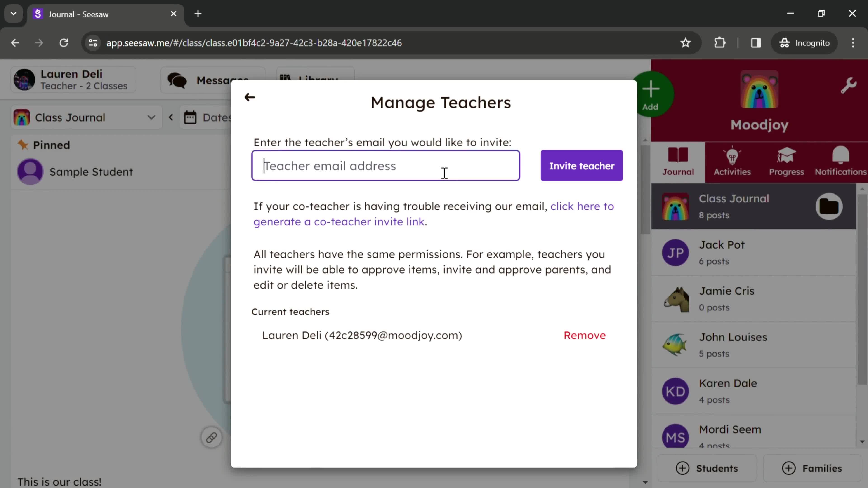Click Remove next to Lauren Deli

pos(585,335)
